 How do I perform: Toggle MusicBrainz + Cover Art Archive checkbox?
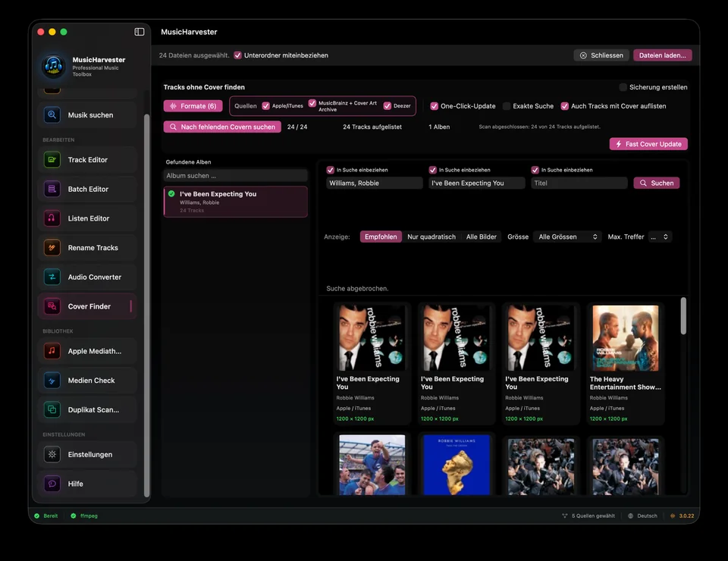click(312, 103)
